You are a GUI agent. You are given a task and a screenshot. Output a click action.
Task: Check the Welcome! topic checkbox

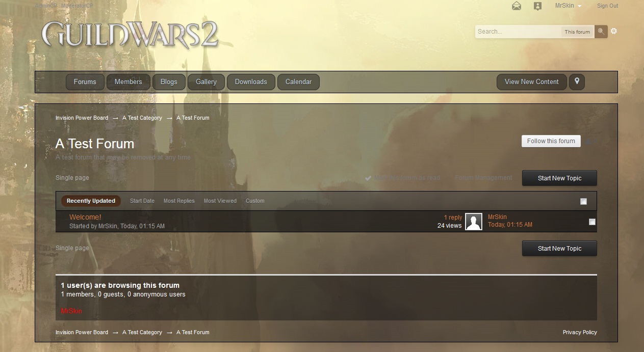592,222
